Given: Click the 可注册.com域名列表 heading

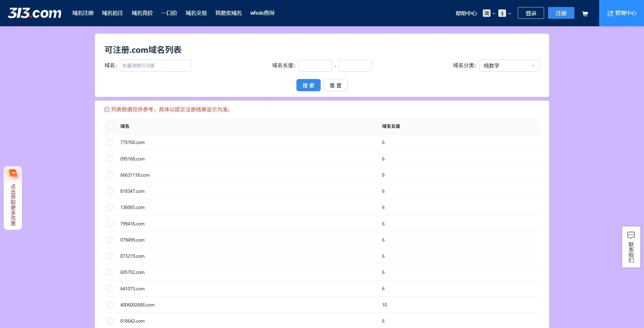Looking at the screenshot, I should tap(143, 50).
